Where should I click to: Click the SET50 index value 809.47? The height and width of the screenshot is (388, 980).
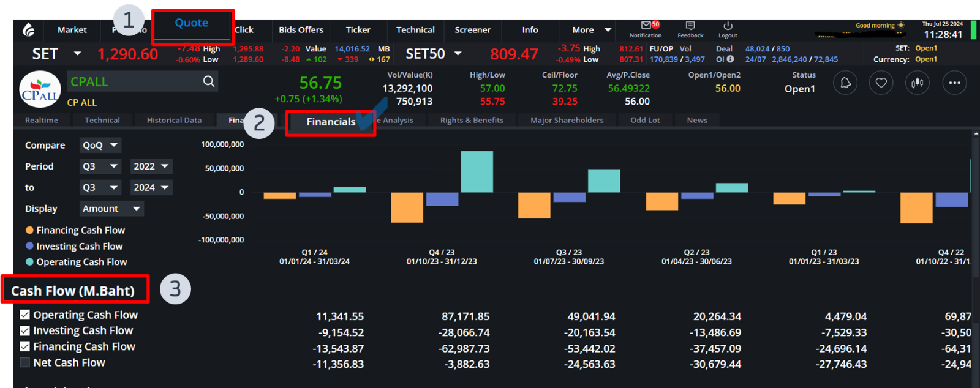click(x=514, y=54)
